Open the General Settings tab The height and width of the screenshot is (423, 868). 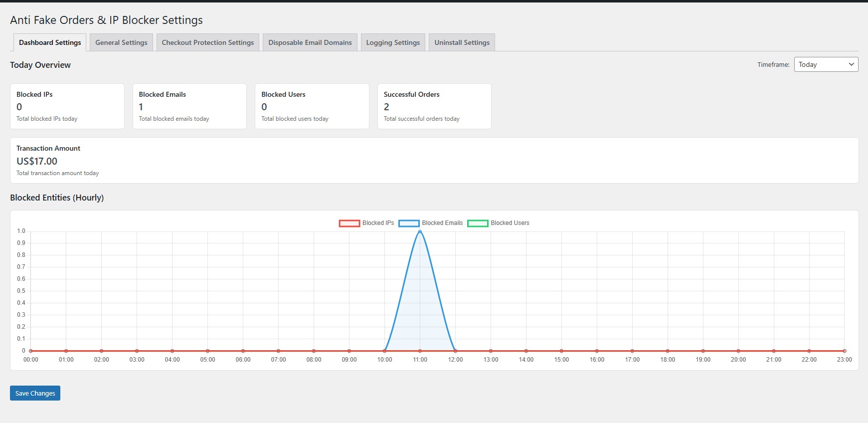coord(121,42)
